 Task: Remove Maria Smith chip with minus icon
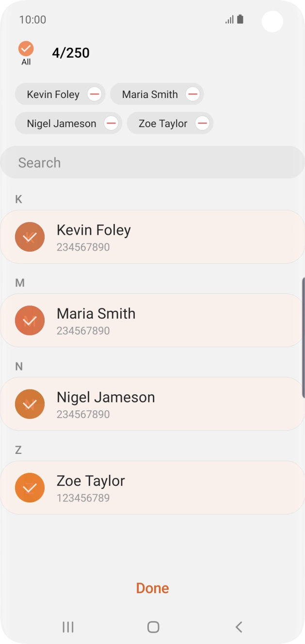[x=193, y=94]
